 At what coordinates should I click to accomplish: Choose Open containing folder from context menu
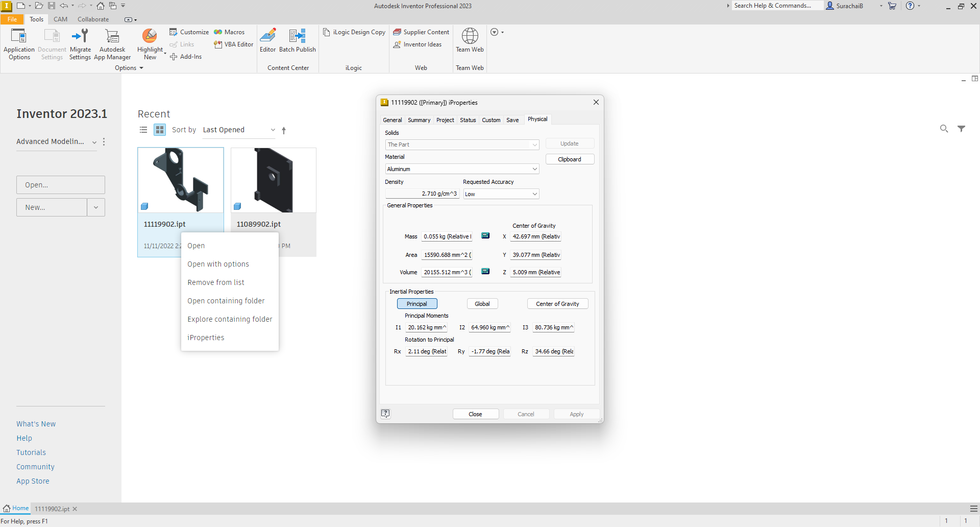tap(226, 301)
